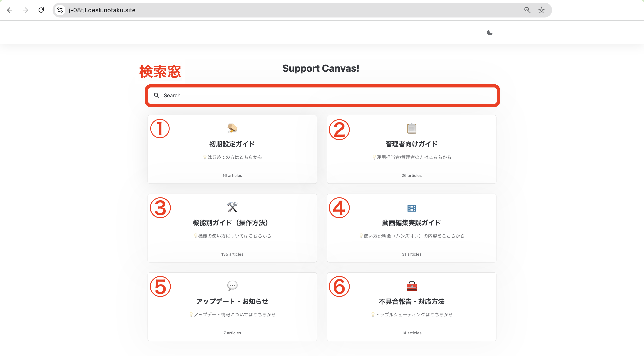
Task: Open 初期設定ガイド category title
Action: pyautogui.click(x=232, y=144)
